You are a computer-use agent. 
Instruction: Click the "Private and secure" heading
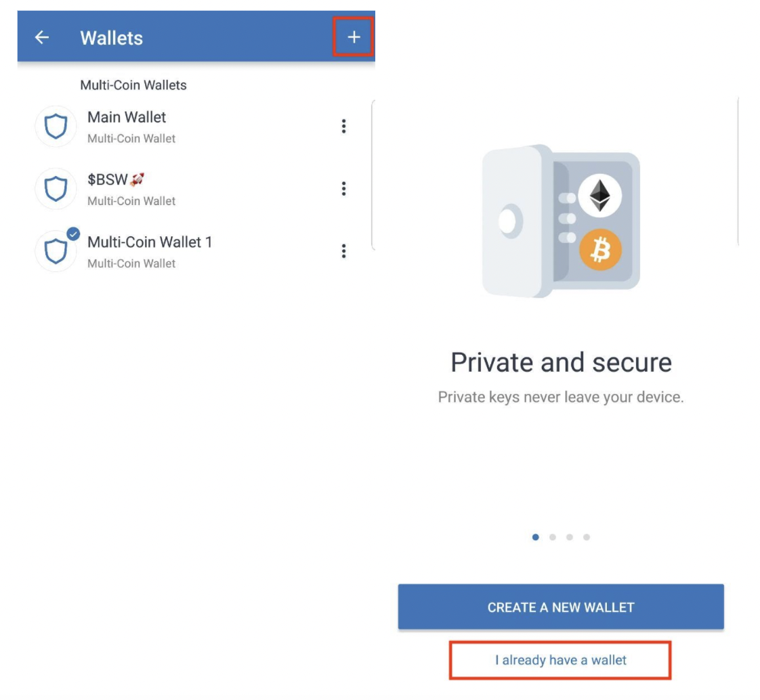point(561,362)
